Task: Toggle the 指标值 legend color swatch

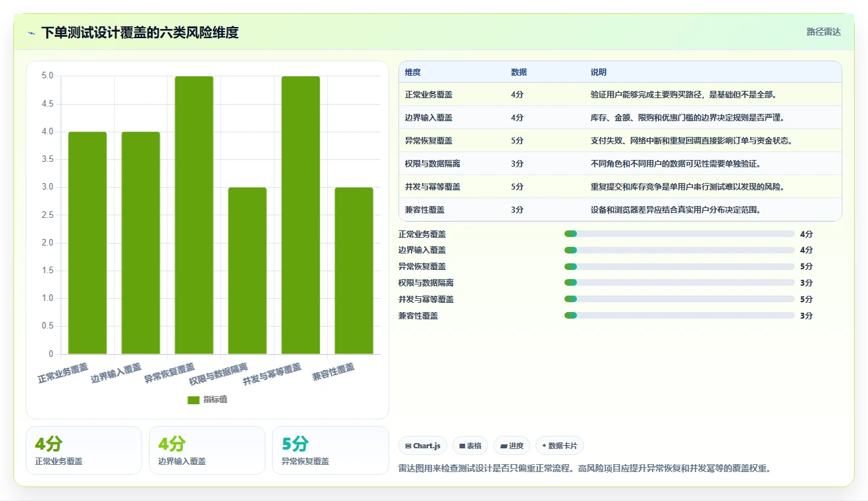Action: click(194, 400)
